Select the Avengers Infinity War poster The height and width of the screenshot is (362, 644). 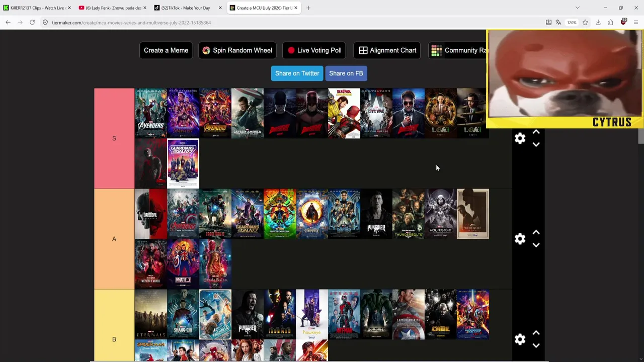tap(215, 113)
